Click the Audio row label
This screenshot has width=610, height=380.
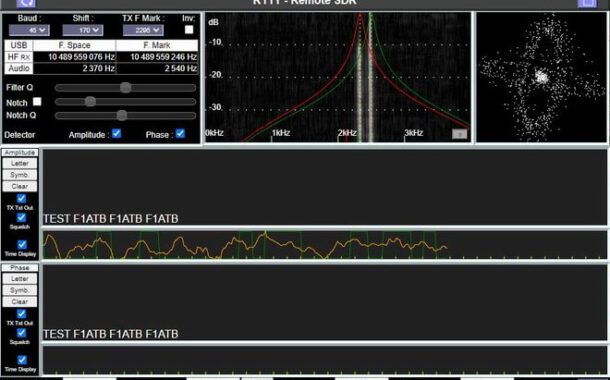[19, 68]
